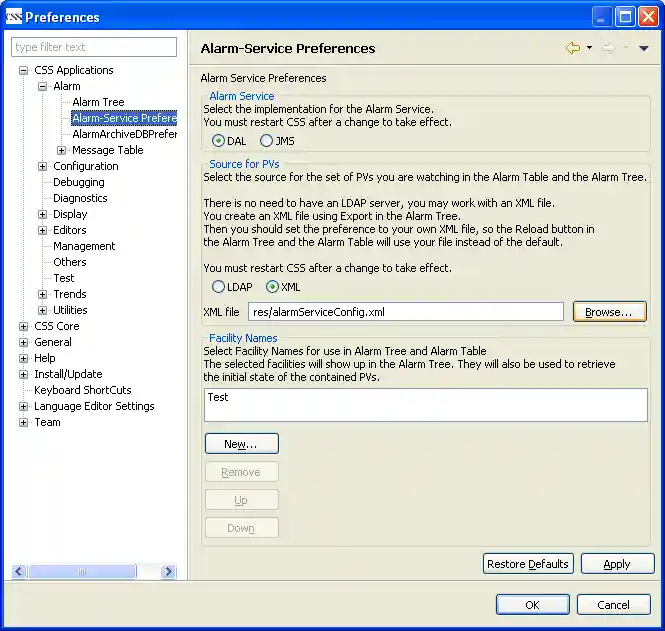Collapse the CSS Applications tree node
The height and width of the screenshot is (631, 665).
[x=24, y=71]
